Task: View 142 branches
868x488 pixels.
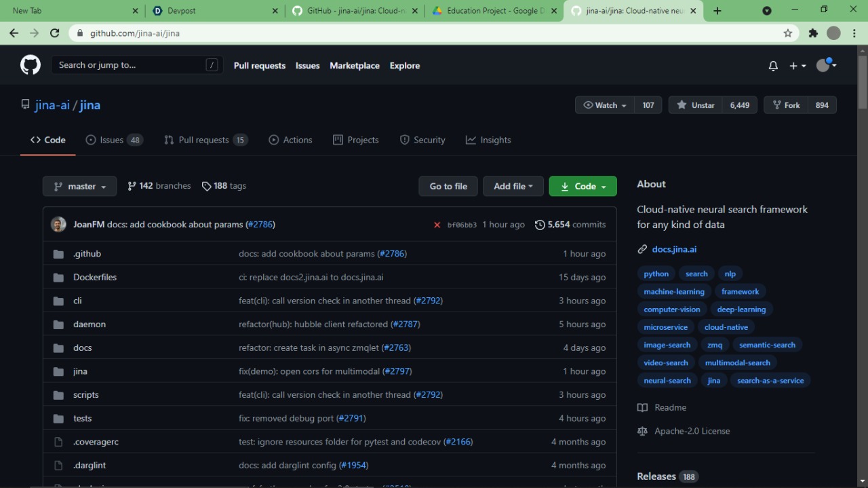Action: click(159, 186)
